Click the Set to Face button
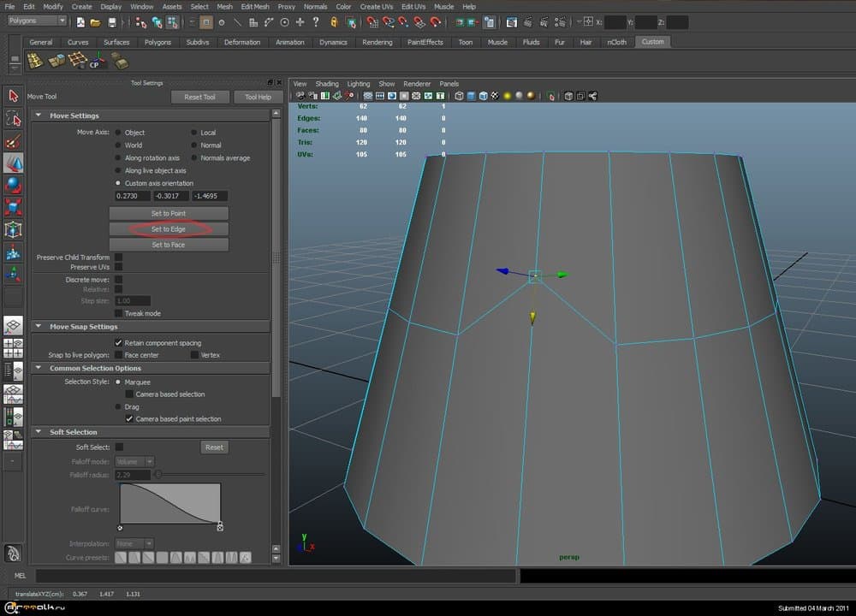The width and height of the screenshot is (856, 616). (169, 245)
